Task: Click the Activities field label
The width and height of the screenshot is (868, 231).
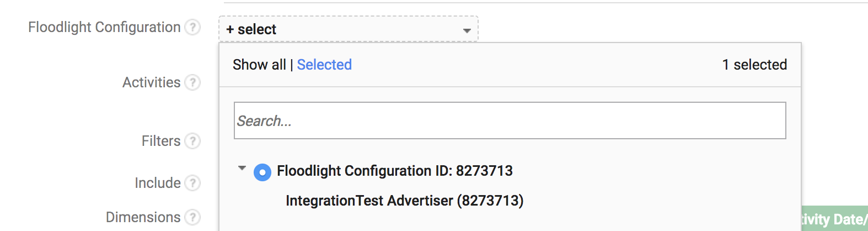Action: [x=151, y=82]
